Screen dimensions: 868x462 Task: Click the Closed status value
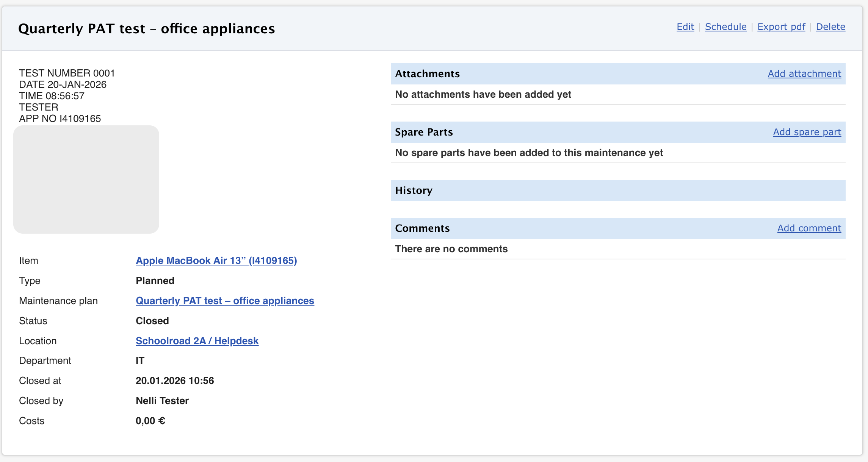click(x=152, y=321)
